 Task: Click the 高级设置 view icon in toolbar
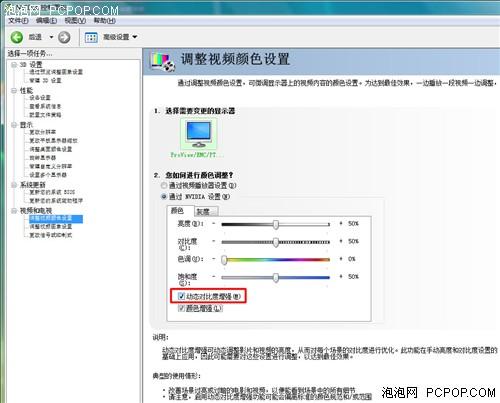pyautogui.click(x=91, y=37)
